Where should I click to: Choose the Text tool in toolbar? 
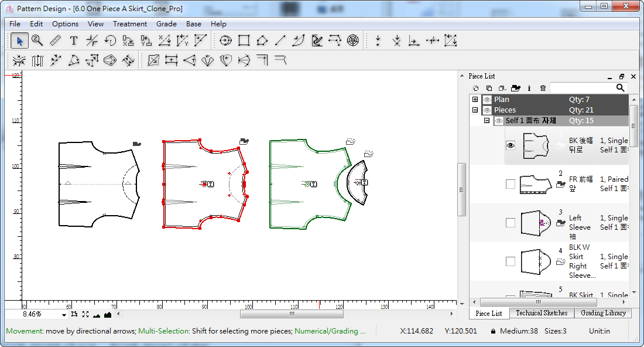pyautogui.click(x=74, y=40)
